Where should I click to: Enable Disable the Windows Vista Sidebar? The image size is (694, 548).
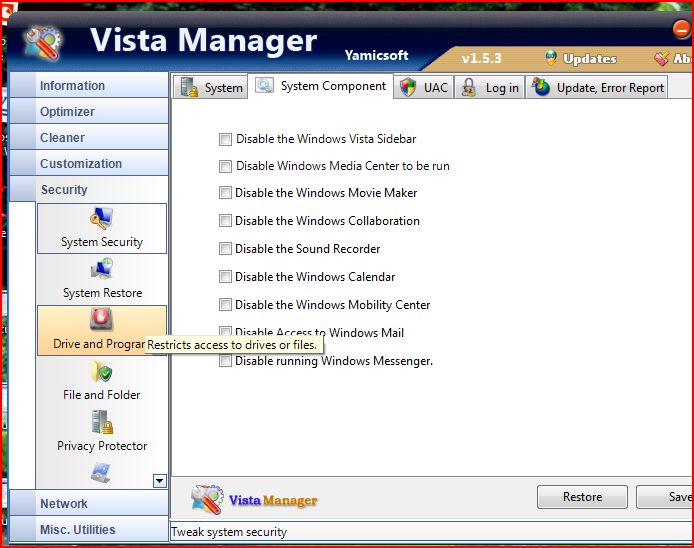pos(226,139)
